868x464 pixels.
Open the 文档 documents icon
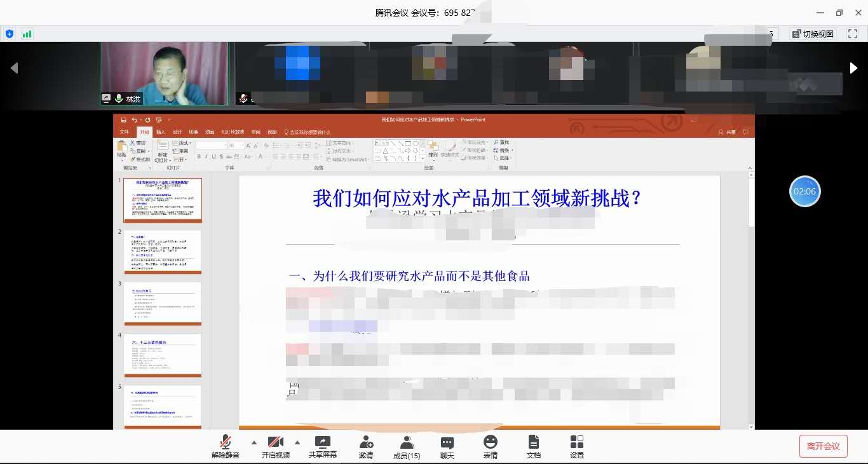(534, 442)
